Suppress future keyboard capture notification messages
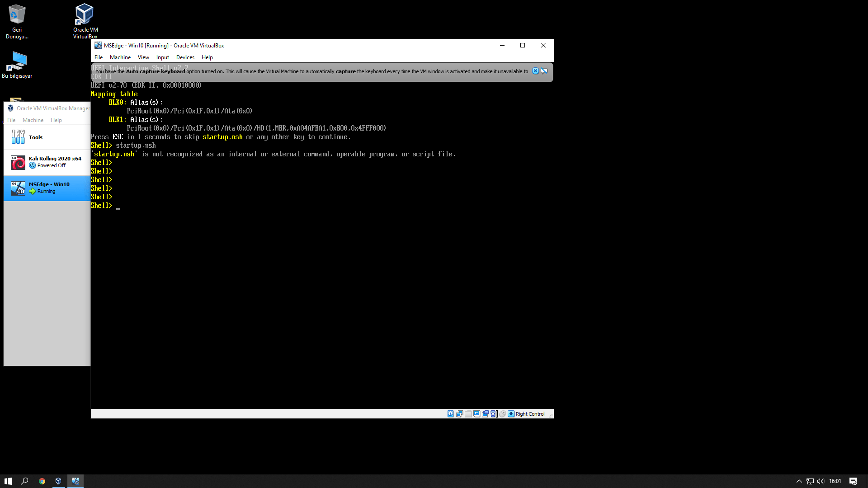 click(544, 71)
